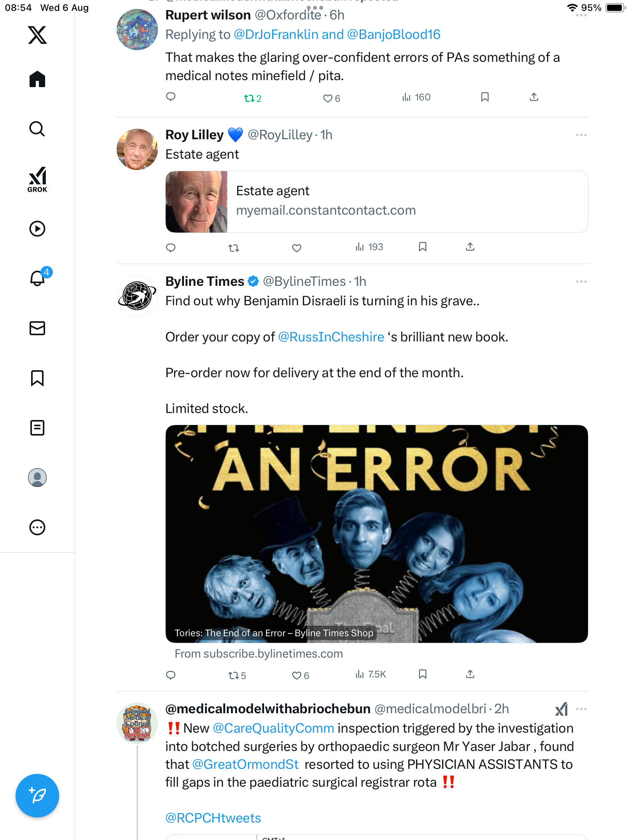Open the Search icon in the sidebar
The height and width of the screenshot is (840, 630).
click(x=37, y=129)
